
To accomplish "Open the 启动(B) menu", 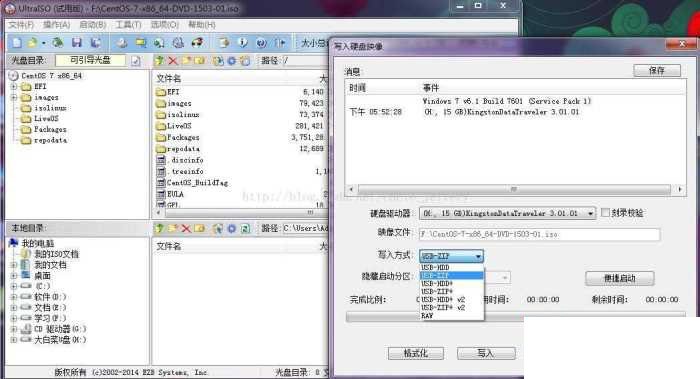I will [x=92, y=25].
